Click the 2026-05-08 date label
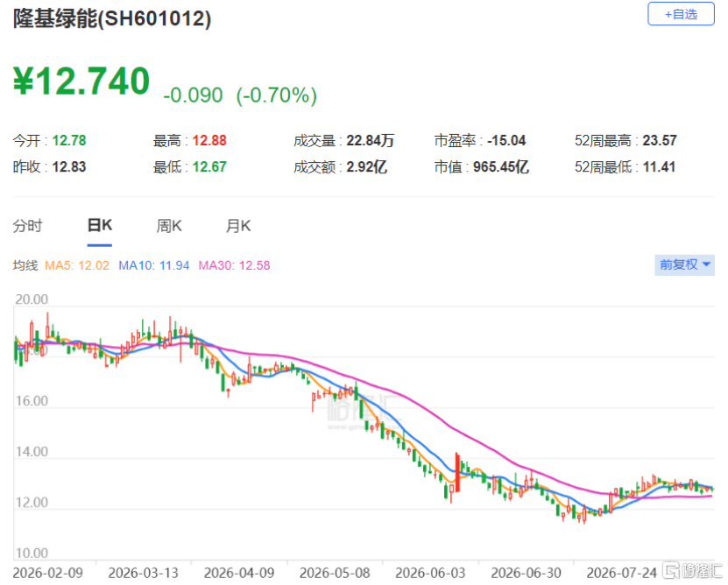 pyautogui.click(x=335, y=574)
